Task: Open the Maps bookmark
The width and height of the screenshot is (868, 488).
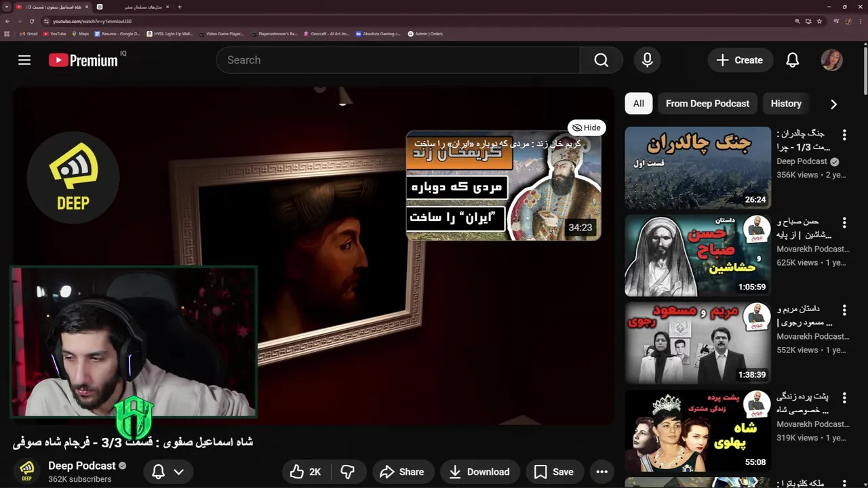Action: 80,33
